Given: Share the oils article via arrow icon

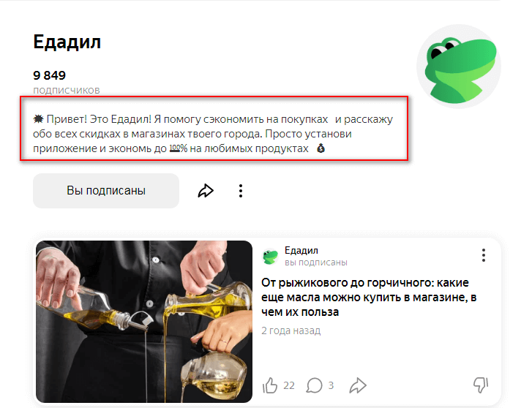Looking at the screenshot, I should pos(358,385).
